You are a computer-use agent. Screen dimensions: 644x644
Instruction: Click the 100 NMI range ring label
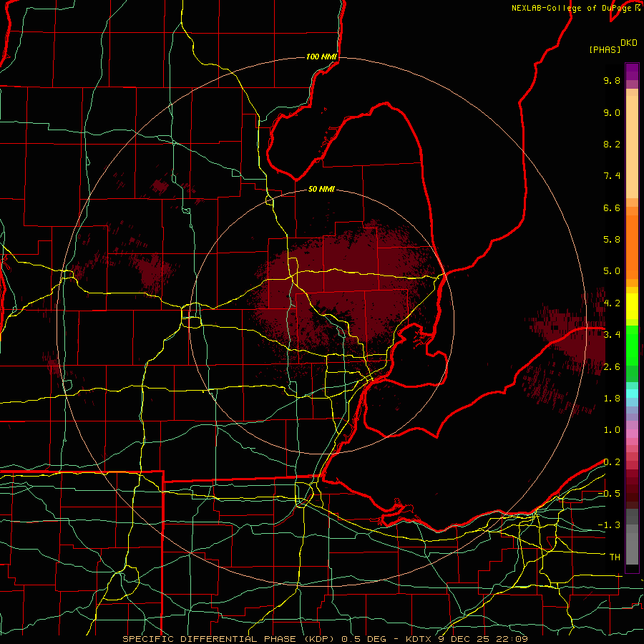[x=321, y=57]
